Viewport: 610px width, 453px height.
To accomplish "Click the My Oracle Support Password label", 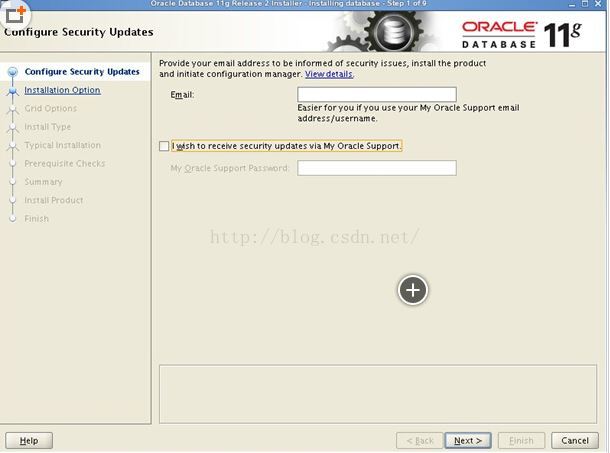I will pyautogui.click(x=230, y=168).
